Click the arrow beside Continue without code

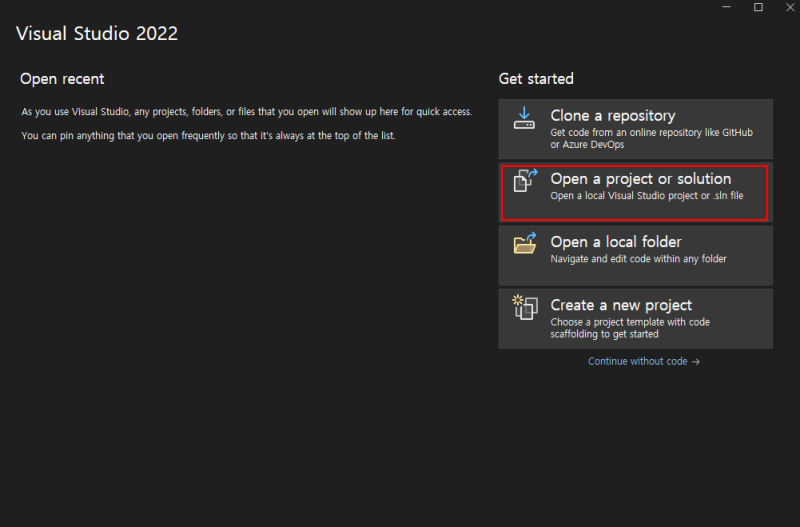[x=696, y=362]
